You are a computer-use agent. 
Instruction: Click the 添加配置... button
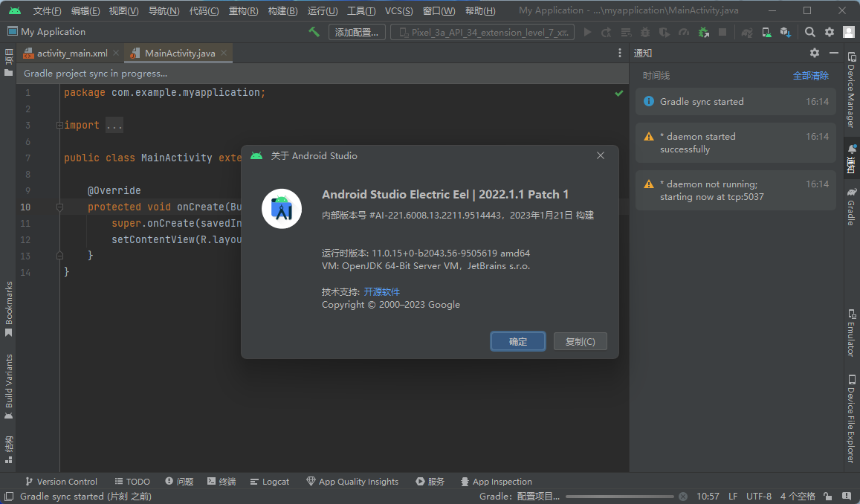357,33
